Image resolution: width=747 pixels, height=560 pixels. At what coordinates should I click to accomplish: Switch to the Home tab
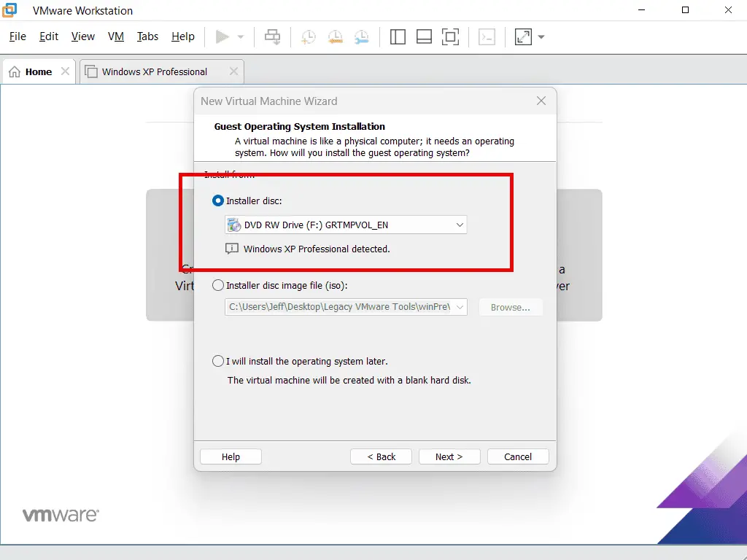(x=39, y=72)
